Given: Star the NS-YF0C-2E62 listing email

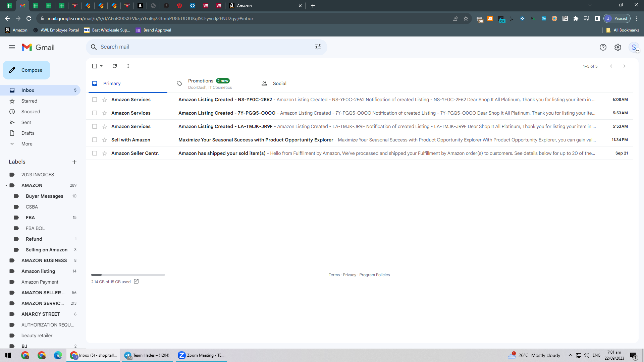Looking at the screenshot, I should tap(105, 100).
